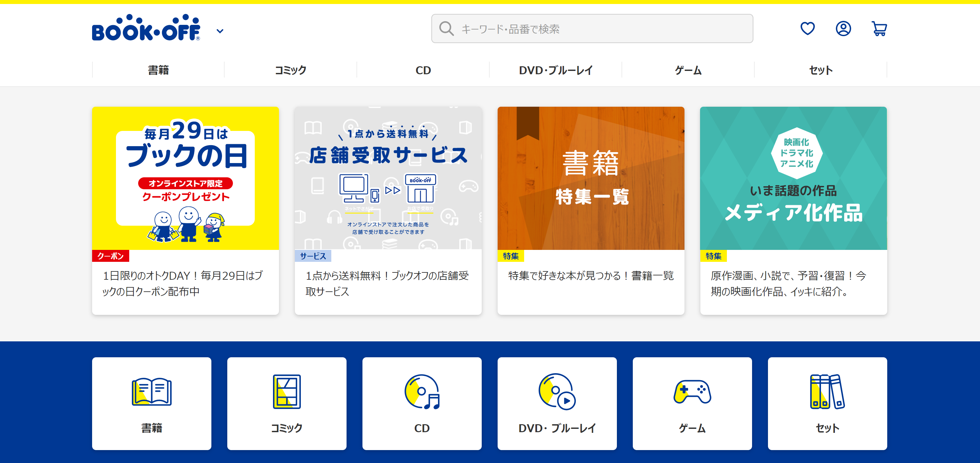Open the 書籍 menu item
The height and width of the screenshot is (463, 980).
coord(158,70)
